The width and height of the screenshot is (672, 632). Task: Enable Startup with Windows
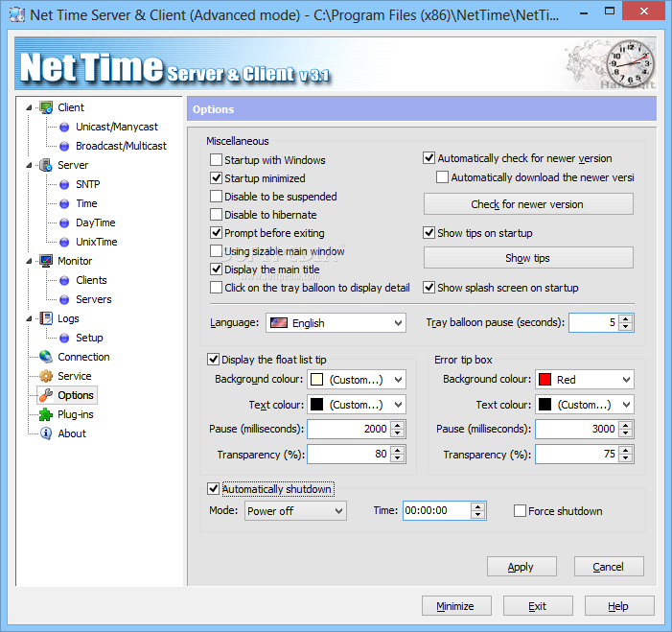[216, 160]
